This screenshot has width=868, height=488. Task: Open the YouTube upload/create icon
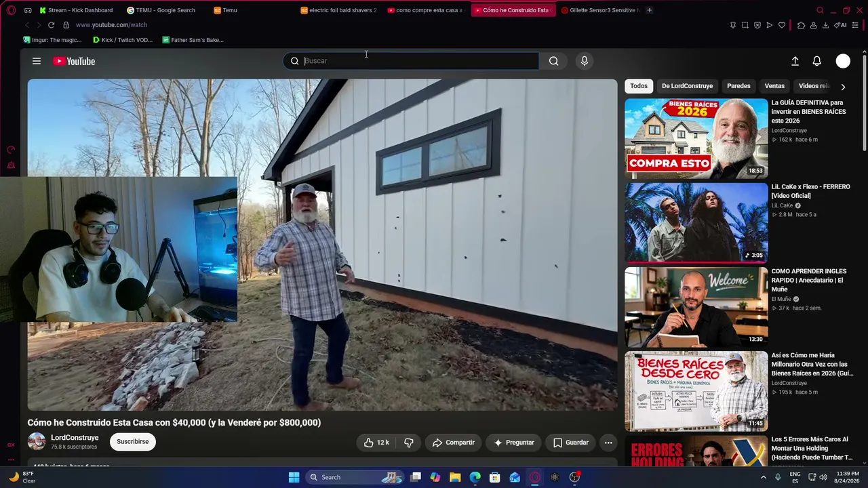[x=795, y=61]
